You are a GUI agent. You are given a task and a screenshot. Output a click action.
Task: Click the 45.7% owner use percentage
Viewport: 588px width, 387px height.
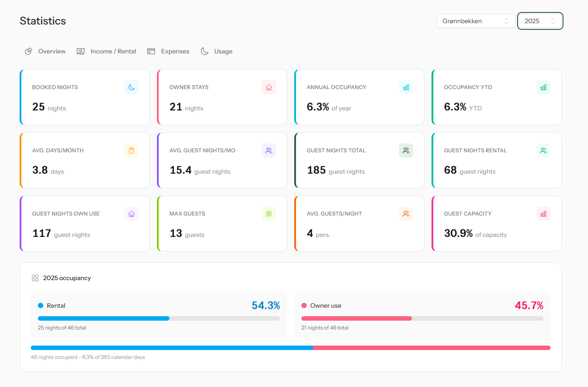pyautogui.click(x=529, y=306)
